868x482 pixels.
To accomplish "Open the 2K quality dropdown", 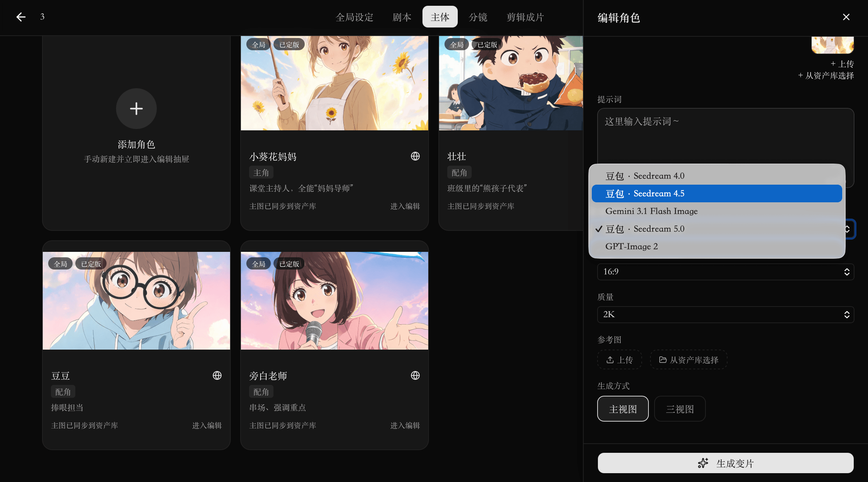I will (725, 314).
